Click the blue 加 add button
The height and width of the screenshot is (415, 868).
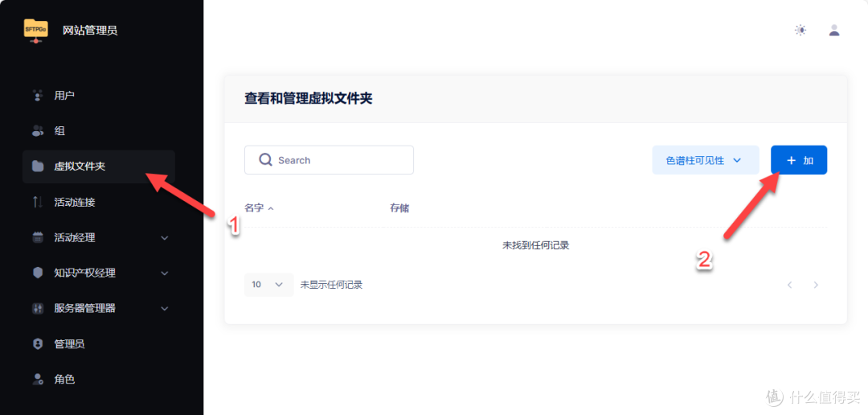[x=799, y=160]
